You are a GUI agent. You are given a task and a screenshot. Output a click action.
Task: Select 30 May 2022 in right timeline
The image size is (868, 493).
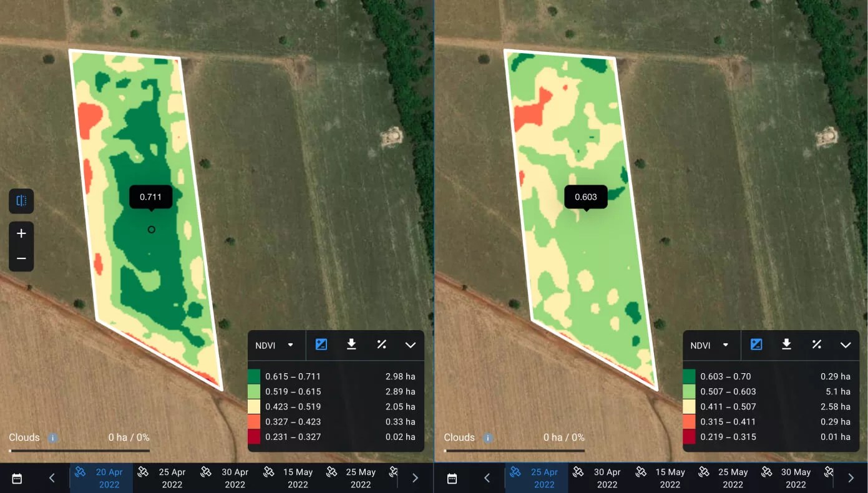point(788,478)
